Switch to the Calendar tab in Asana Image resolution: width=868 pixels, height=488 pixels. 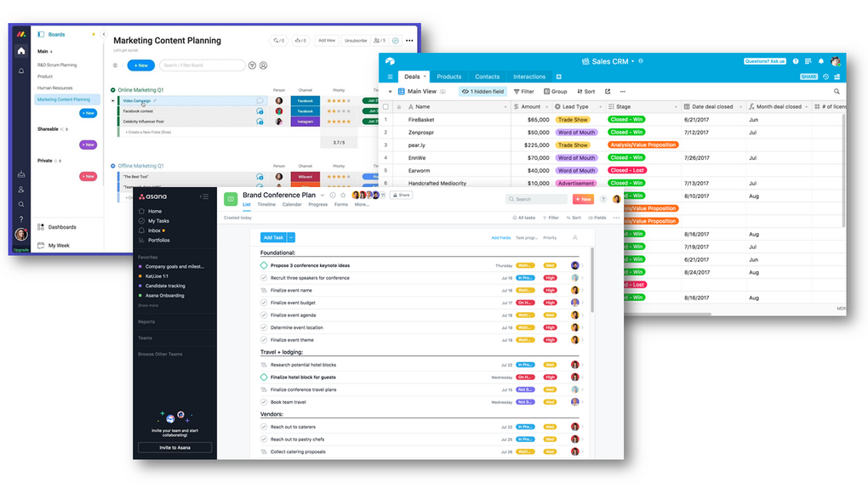tap(292, 205)
